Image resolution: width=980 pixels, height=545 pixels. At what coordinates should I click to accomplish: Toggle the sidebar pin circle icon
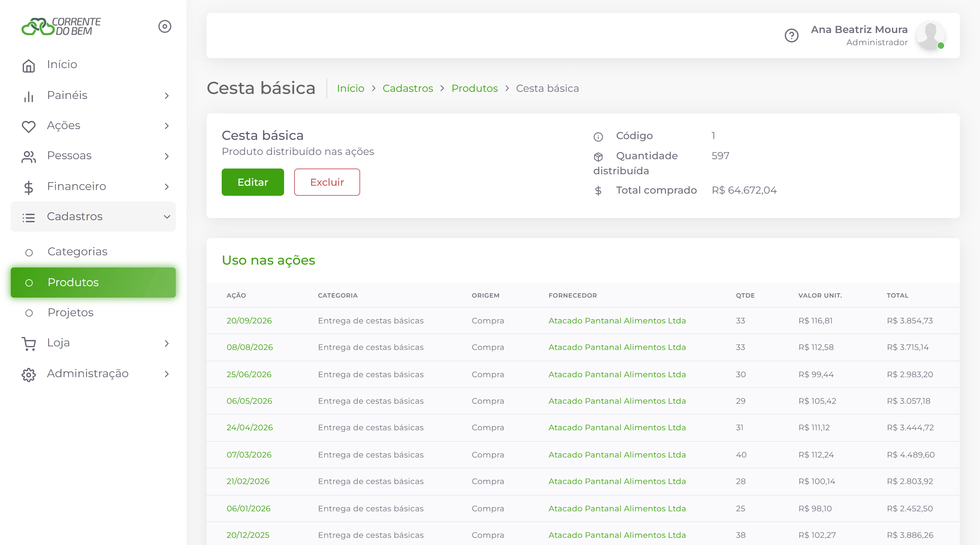[x=165, y=26]
